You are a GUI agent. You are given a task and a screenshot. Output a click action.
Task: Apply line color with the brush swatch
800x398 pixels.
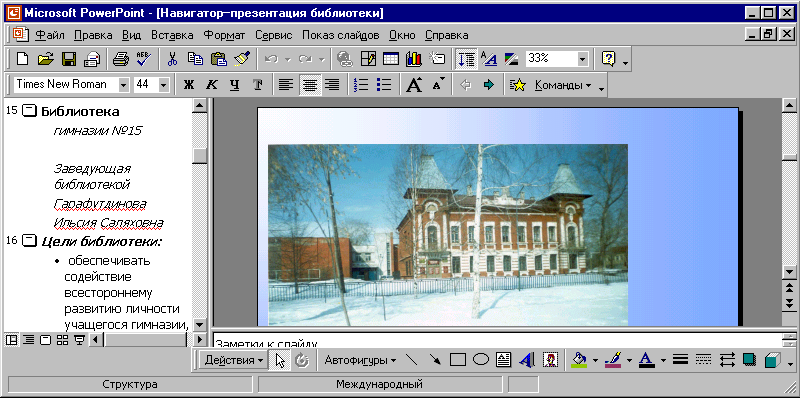(613, 360)
